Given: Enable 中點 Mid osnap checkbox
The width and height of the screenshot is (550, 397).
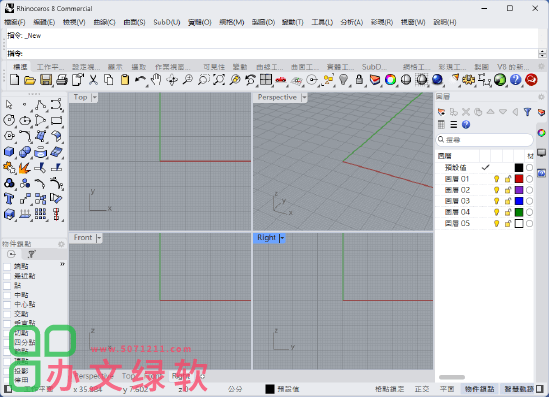Looking at the screenshot, I should (x=7, y=295).
